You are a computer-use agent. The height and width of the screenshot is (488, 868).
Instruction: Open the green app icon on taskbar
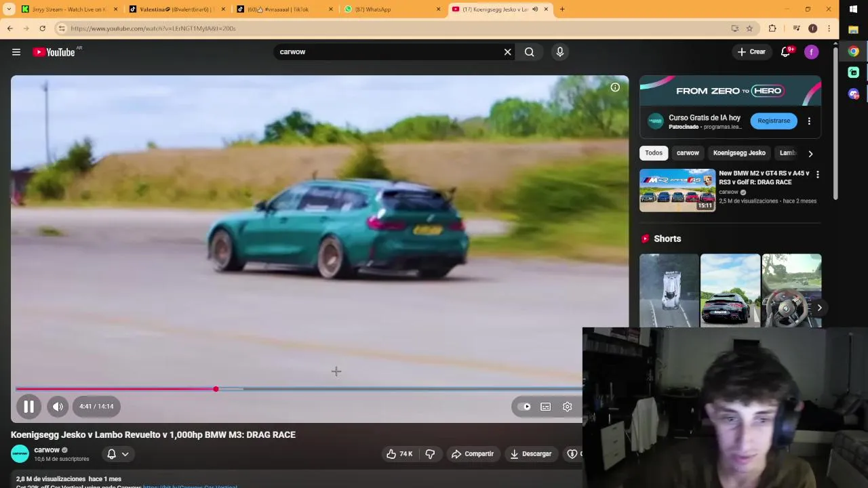click(854, 73)
